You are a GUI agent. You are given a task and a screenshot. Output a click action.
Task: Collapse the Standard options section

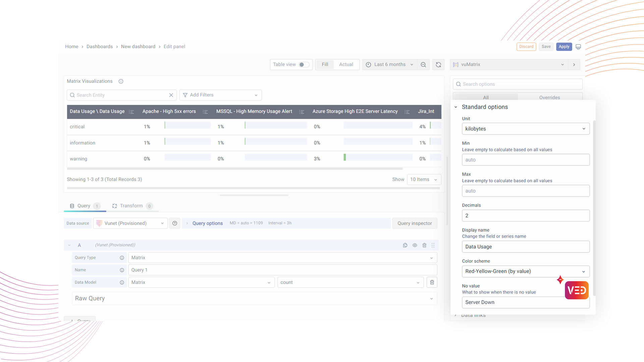point(456,107)
